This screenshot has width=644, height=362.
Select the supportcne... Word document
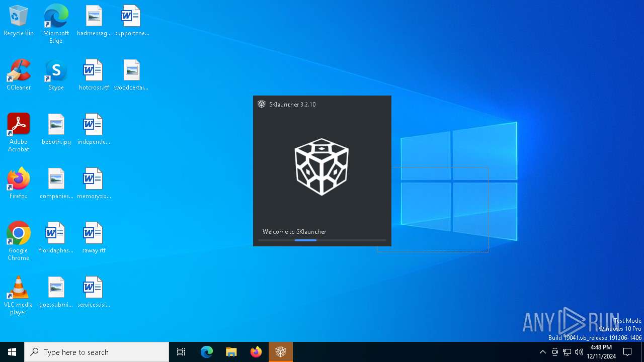(x=132, y=21)
